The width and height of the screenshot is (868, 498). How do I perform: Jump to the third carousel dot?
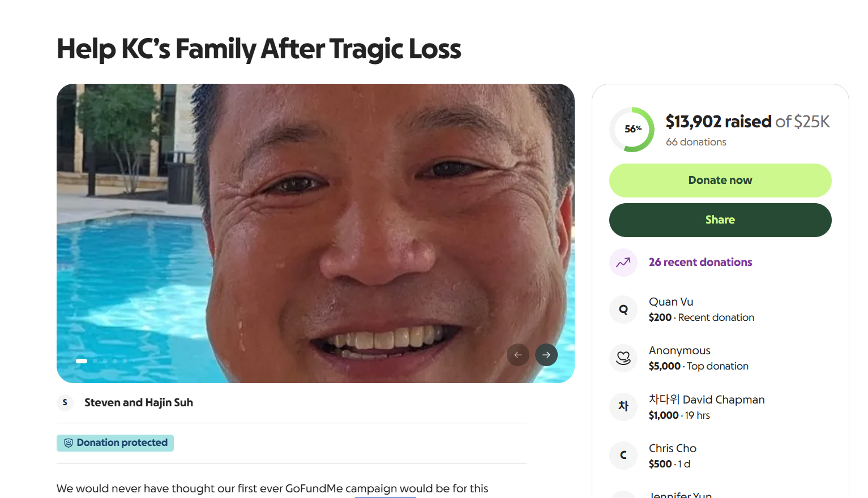point(105,361)
